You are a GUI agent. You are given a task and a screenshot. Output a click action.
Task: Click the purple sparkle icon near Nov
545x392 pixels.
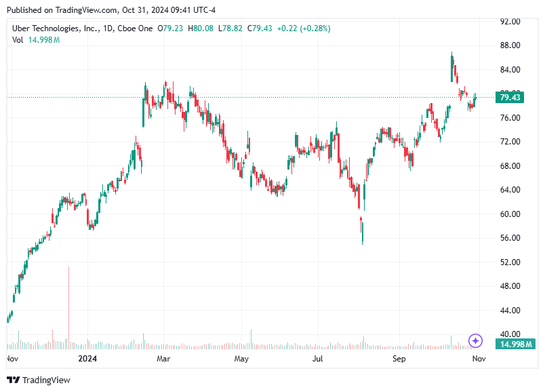(x=475, y=340)
